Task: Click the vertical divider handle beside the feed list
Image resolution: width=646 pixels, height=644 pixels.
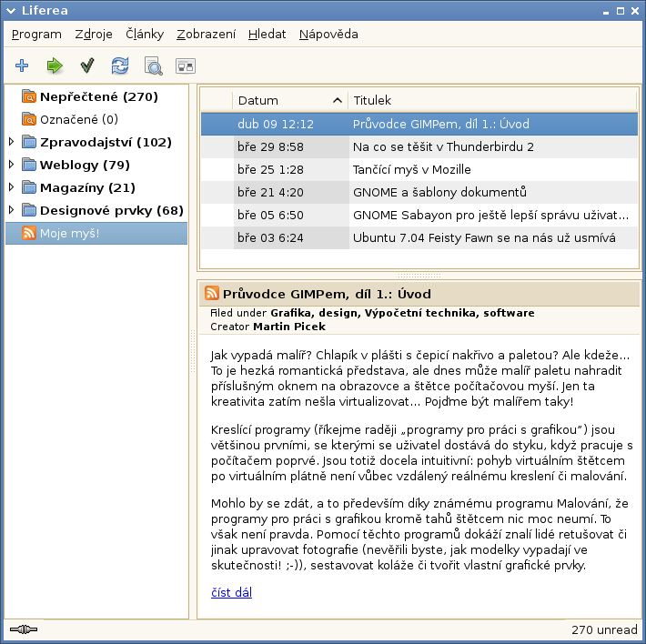Action: click(x=192, y=351)
